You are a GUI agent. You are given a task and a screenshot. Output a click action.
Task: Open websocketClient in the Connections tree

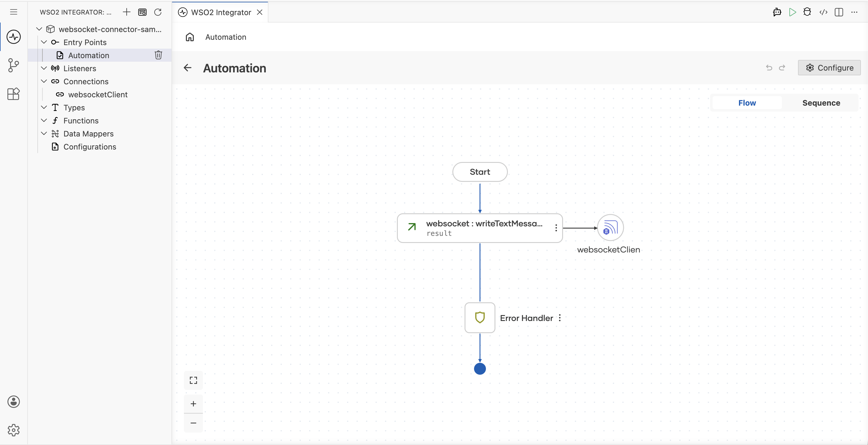point(98,94)
